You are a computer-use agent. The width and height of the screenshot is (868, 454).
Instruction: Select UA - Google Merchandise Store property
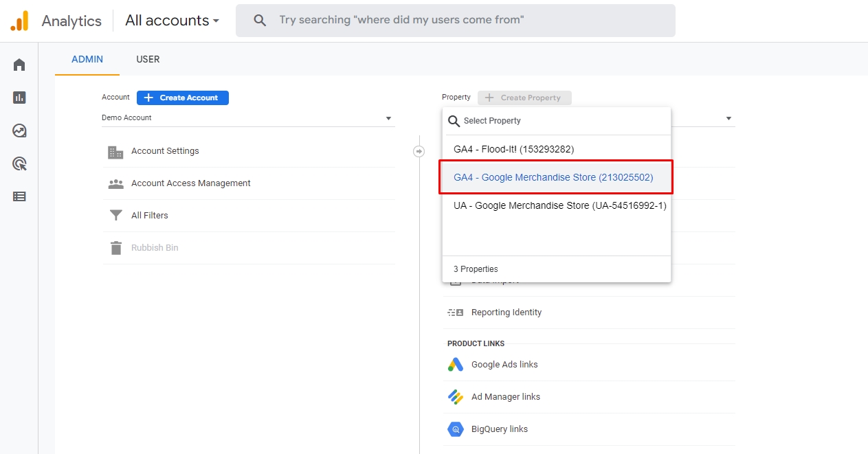click(x=556, y=205)
